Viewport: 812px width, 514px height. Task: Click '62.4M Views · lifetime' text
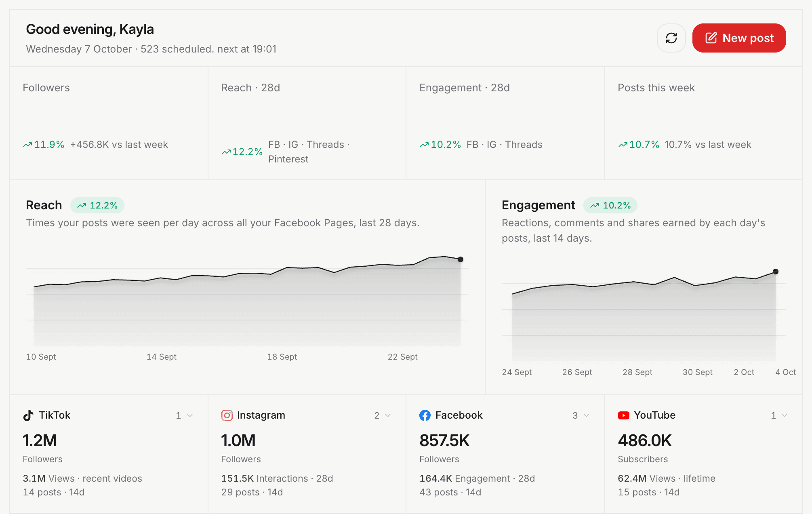[x=667, y=478]
